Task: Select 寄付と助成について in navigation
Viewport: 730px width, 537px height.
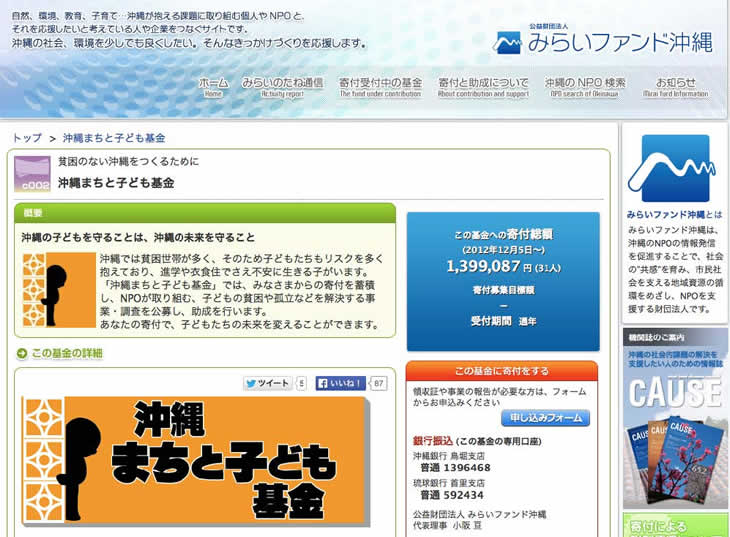Action: [x=483, y=87]
